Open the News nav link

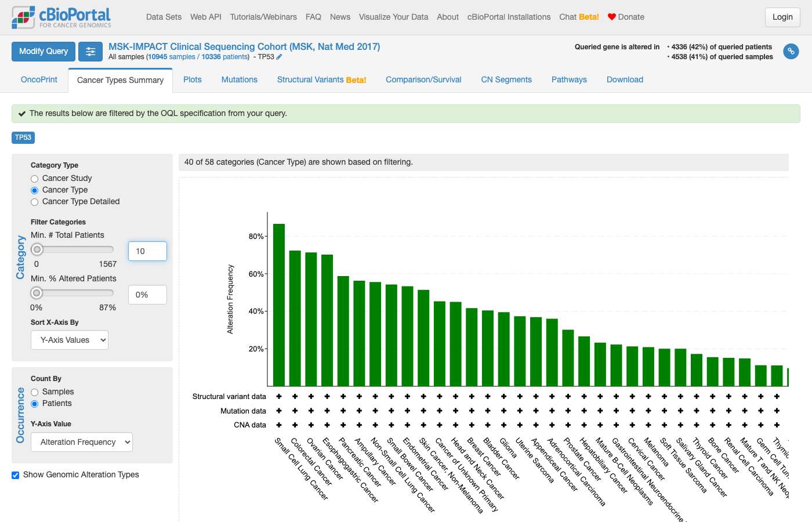point(340,17)
